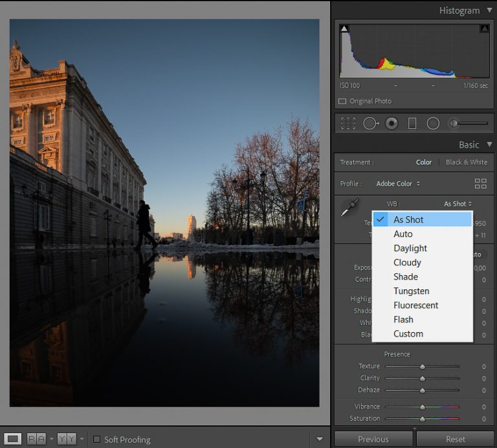Click the Previous button
The image size is (497, 448).
pyautogui.click(x=373, y=439)
